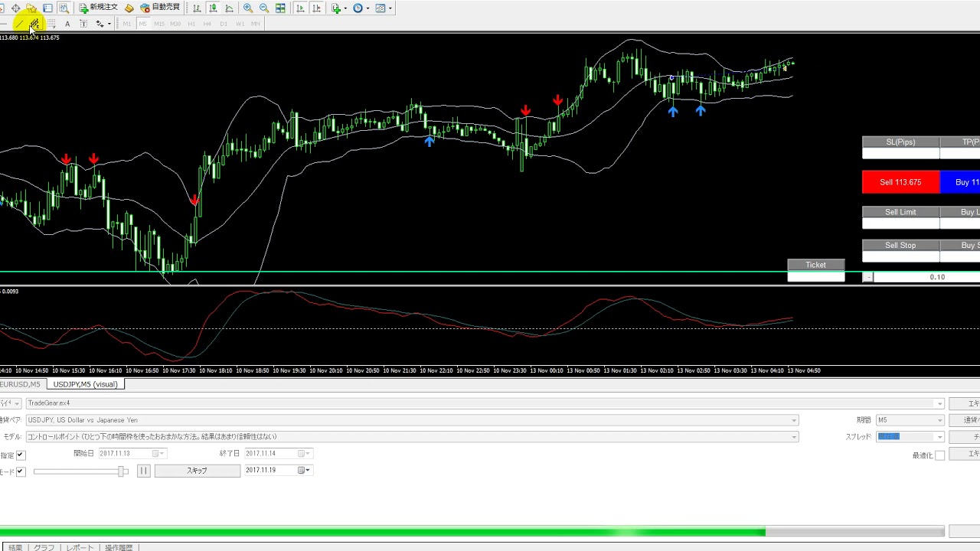The image size is (980, 551).
Task: Zoom out on the chart
Action: [264, 8]
